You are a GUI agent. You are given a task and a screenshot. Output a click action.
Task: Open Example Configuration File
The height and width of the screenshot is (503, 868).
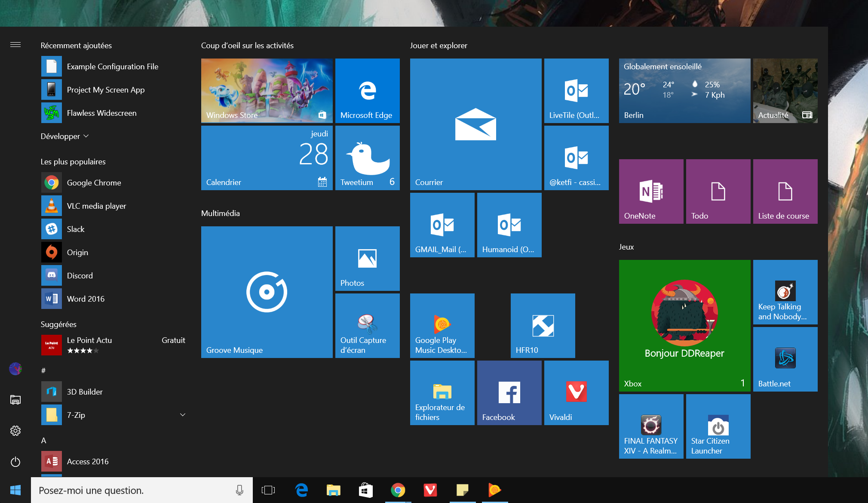114,67
